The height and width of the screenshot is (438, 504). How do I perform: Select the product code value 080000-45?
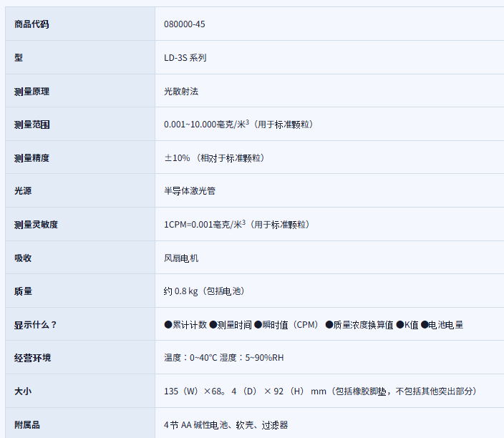[185, 24]
